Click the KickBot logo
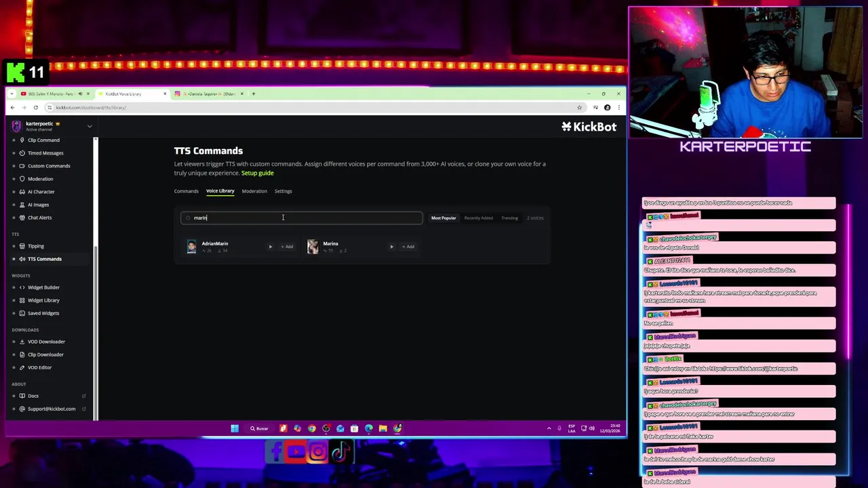Viewport: 868px width, 488px height. click(589, 127)
